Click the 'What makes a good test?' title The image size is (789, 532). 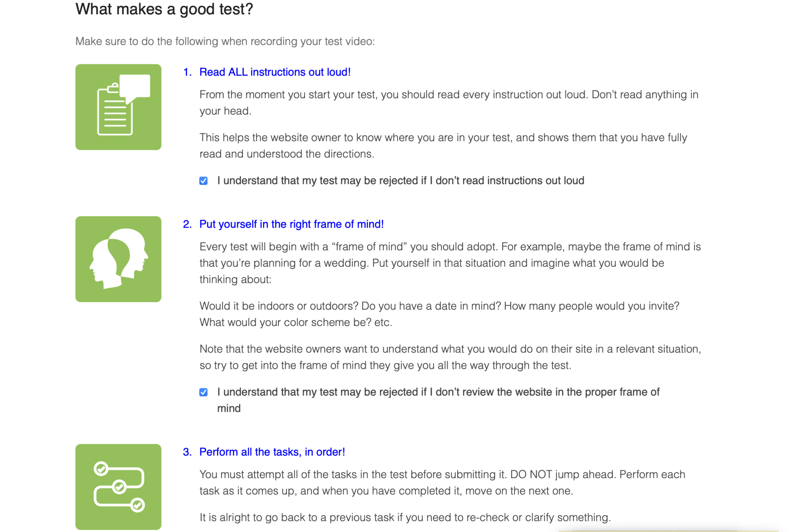164,9
